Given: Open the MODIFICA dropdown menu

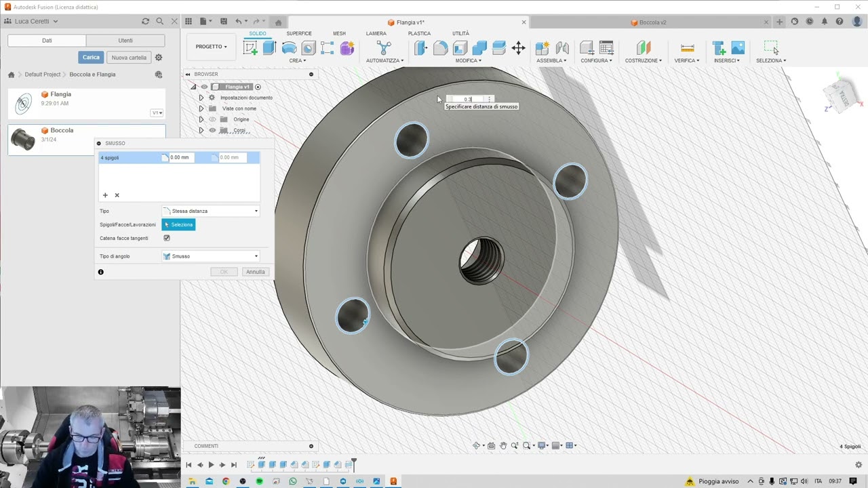Looking at the screenshot, I should (469, 60).
